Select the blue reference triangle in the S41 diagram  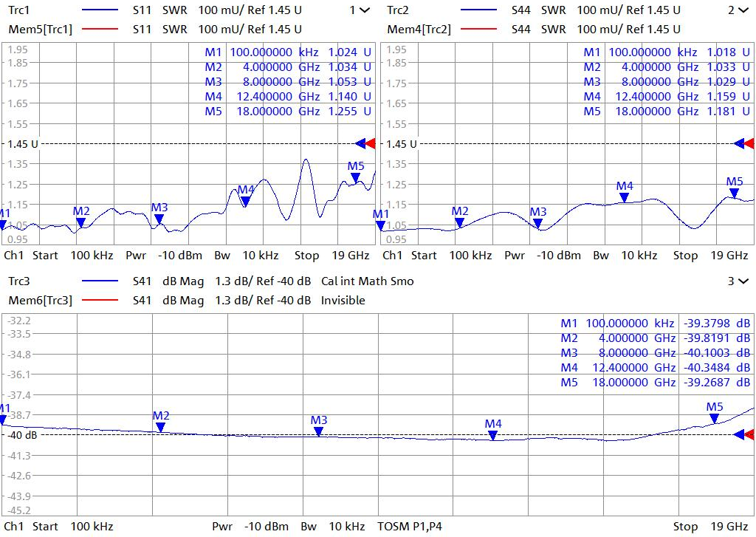(x=739, y=435)
